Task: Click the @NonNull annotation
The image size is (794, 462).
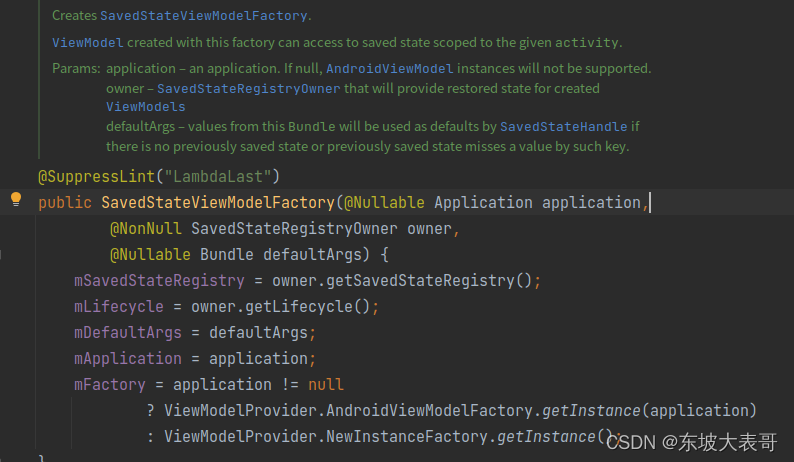Action: pyautogui.click(x=146, y=228)
